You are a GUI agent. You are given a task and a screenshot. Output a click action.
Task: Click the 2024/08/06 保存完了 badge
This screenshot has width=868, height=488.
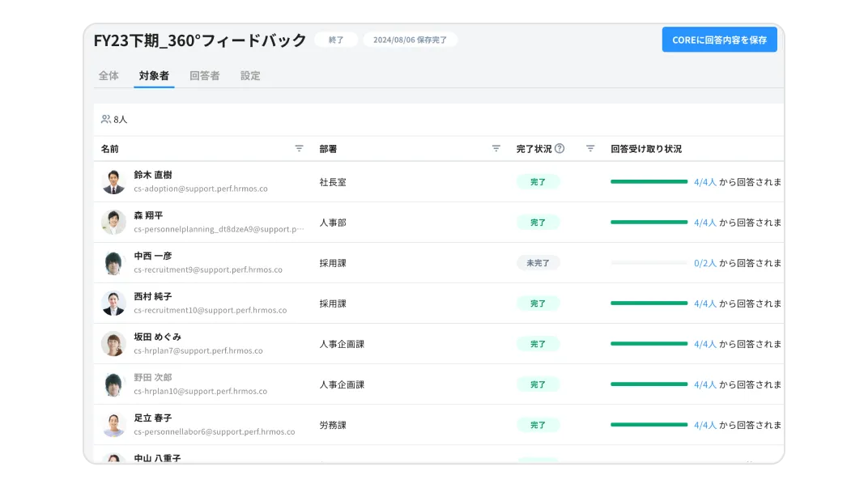coord(410,39)
